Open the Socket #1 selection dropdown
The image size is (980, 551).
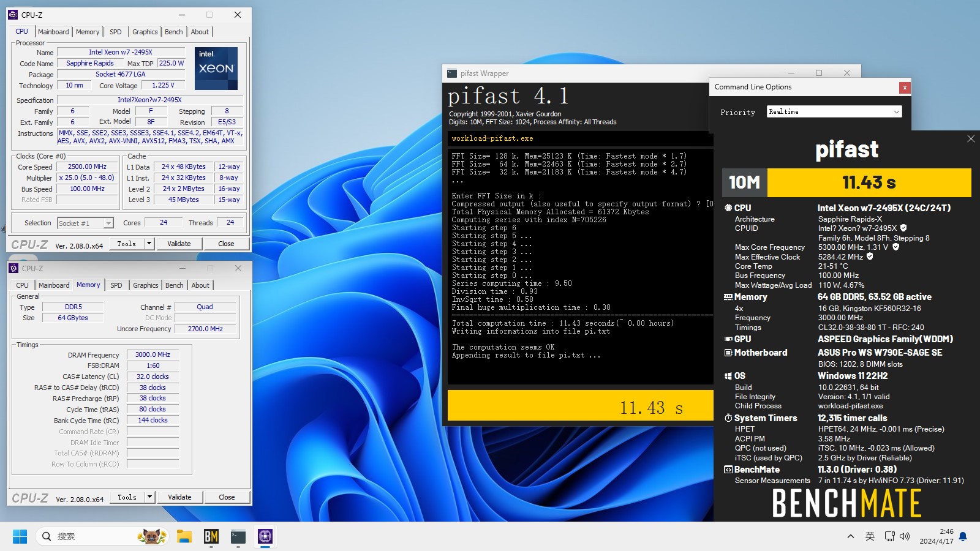pyautogui.click(x=86, y=223)
